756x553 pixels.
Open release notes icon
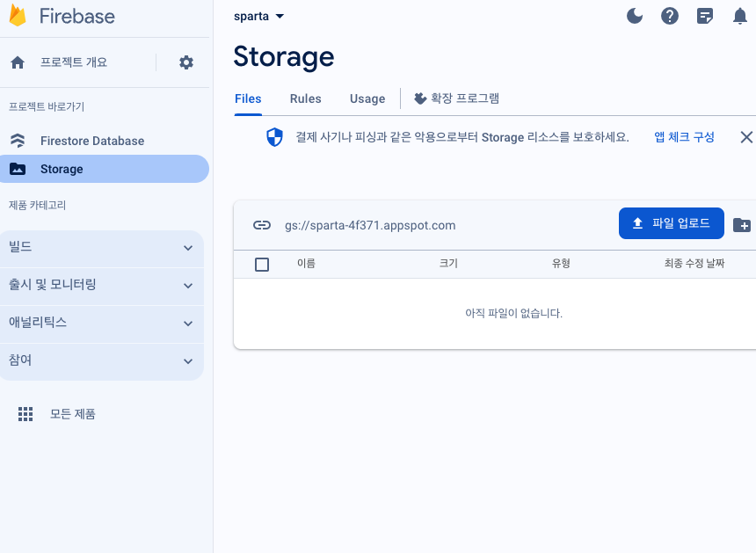(x=705, y=17)
